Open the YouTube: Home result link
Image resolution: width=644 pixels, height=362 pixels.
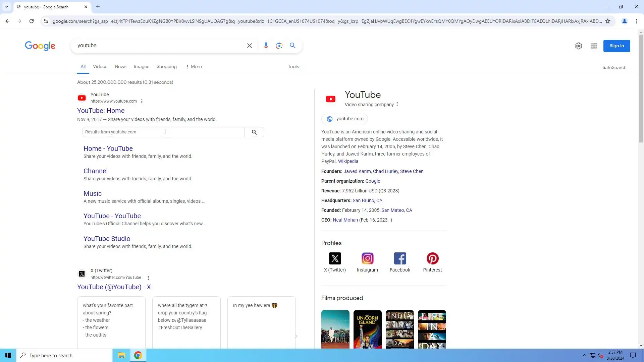(101, 111)
